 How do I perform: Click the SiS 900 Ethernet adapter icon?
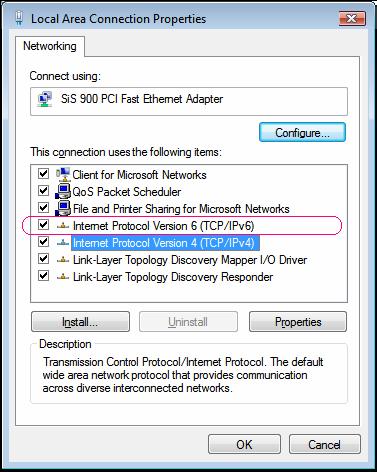click(45, 99)
